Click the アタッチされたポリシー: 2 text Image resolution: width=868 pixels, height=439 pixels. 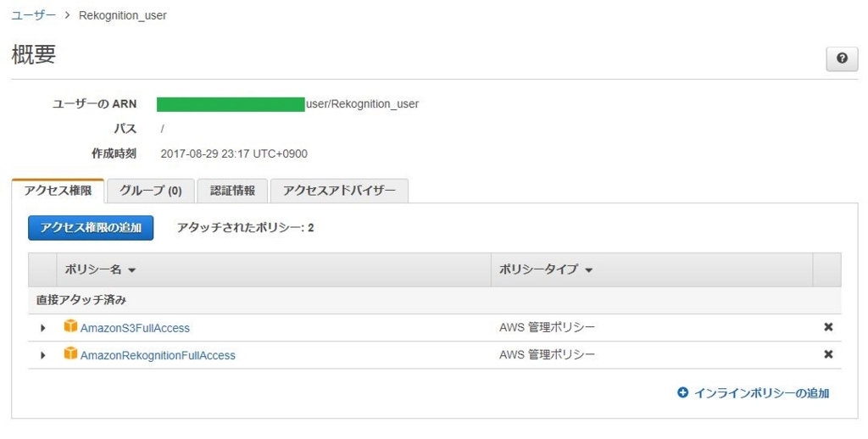[x=245, y=227]
